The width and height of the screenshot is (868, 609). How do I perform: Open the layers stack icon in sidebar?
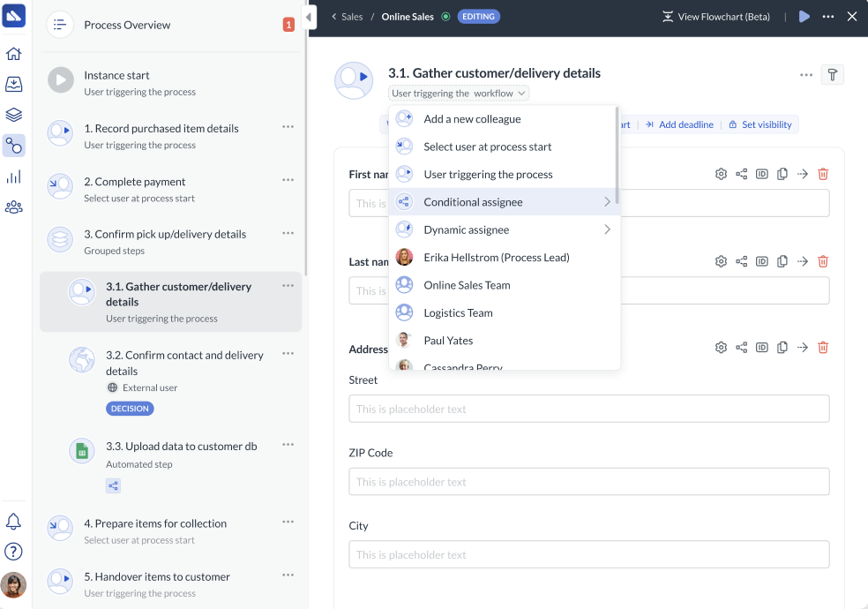point(13,115)
